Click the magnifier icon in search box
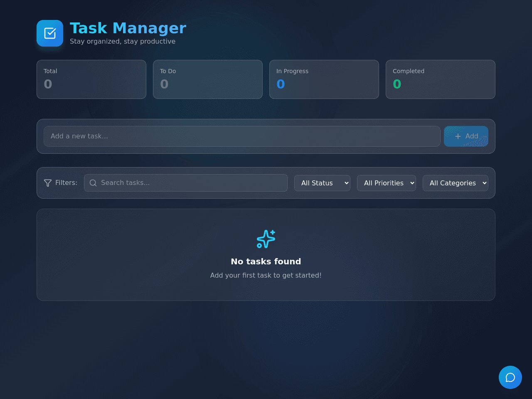The image size is (532, 399). coord(93,183)
